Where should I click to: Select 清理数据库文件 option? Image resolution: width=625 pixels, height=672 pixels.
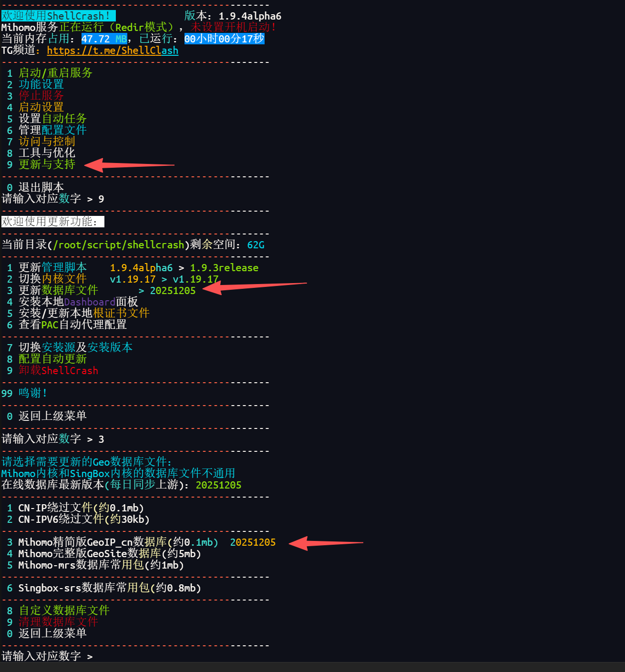click(x=57, y=622)
